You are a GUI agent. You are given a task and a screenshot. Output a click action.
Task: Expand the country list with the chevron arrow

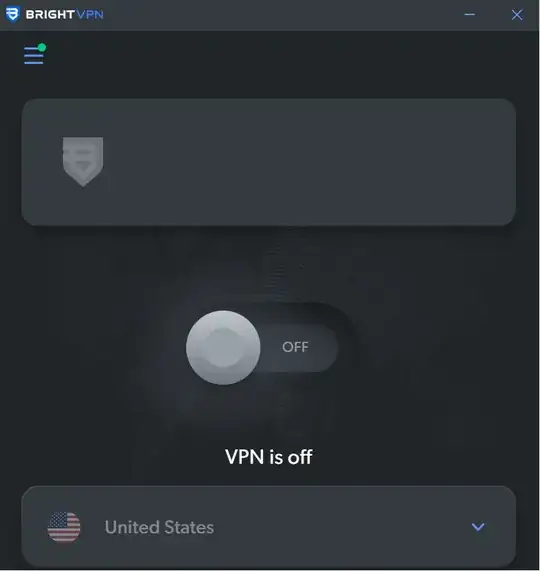point(478,527)
